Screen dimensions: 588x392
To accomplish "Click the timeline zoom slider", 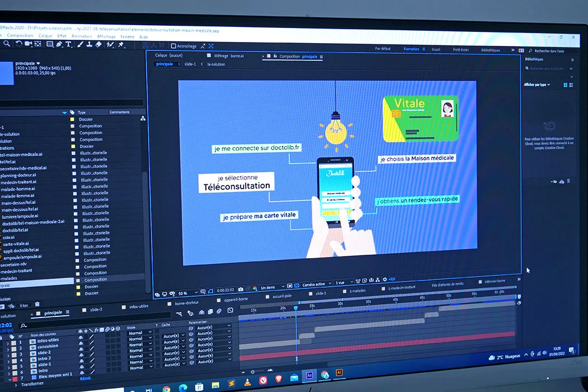I will [252, 372].
